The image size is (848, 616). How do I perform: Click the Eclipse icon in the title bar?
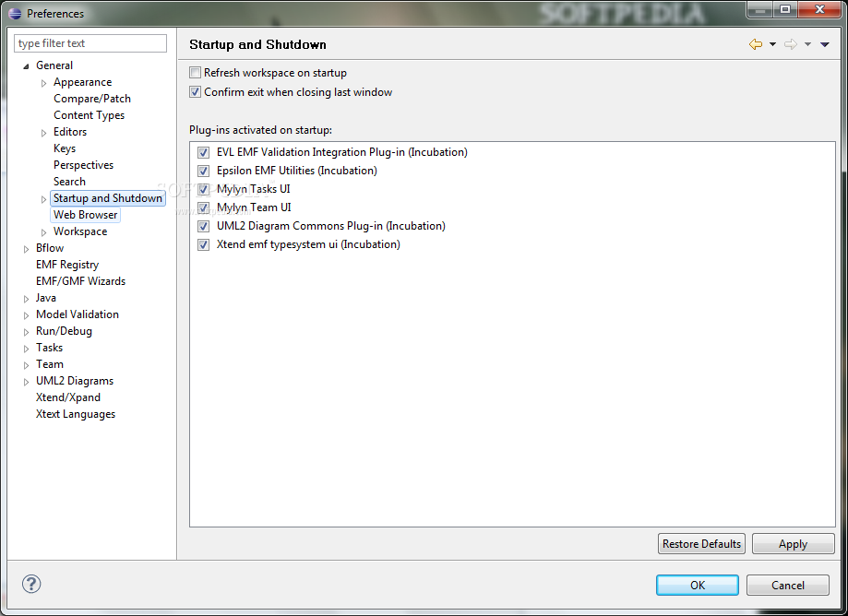pyautogui.click(x=15, y=13)
